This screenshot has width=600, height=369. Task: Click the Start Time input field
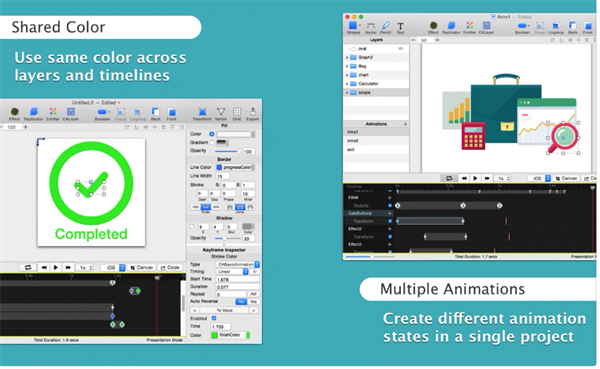[x=238, y=280]
